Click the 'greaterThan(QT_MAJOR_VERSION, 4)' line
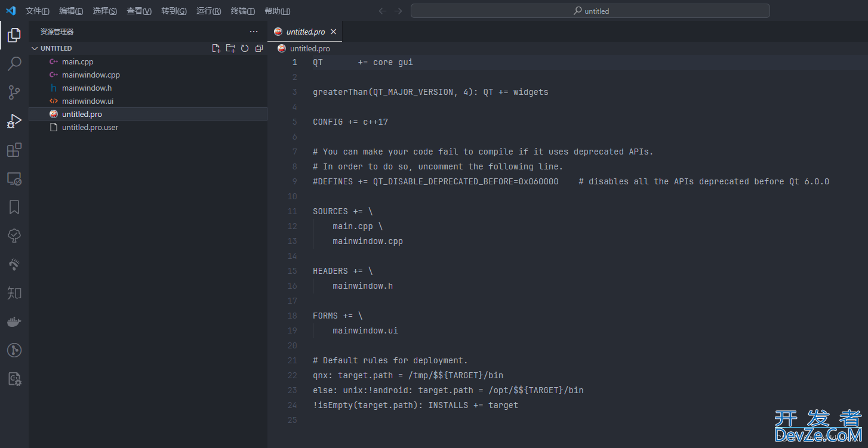The width and height of the screenshot is (868, 448). tap(430, 92)
